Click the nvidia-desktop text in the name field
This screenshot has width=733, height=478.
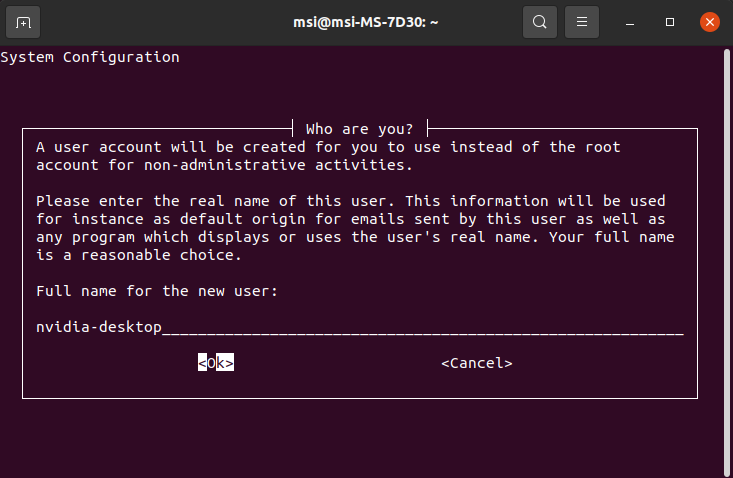tap(99, 327)
